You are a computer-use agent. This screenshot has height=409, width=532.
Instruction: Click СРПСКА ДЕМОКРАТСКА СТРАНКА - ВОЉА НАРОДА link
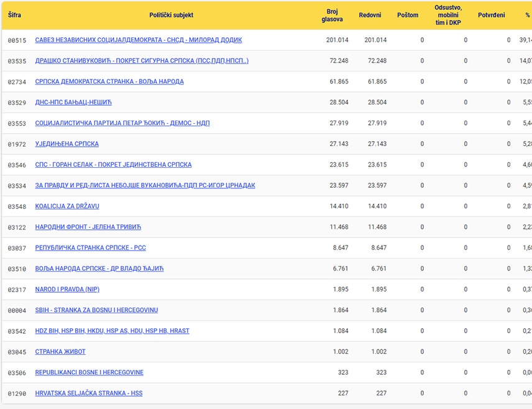(109, 81)
